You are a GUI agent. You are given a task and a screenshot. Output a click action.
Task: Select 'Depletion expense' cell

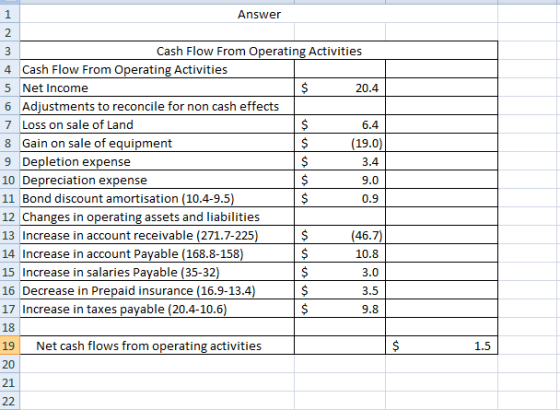click(x=157, y=161)
